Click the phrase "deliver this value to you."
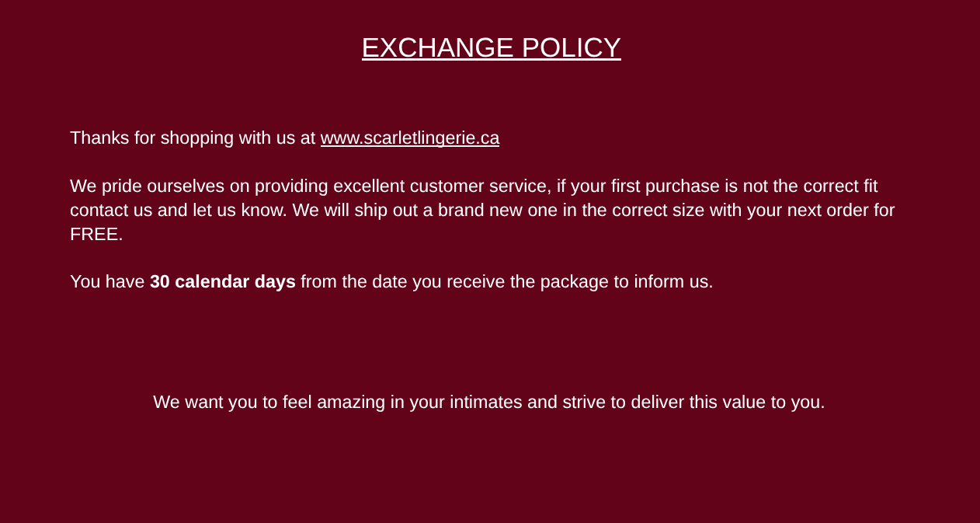 point(728,403)
